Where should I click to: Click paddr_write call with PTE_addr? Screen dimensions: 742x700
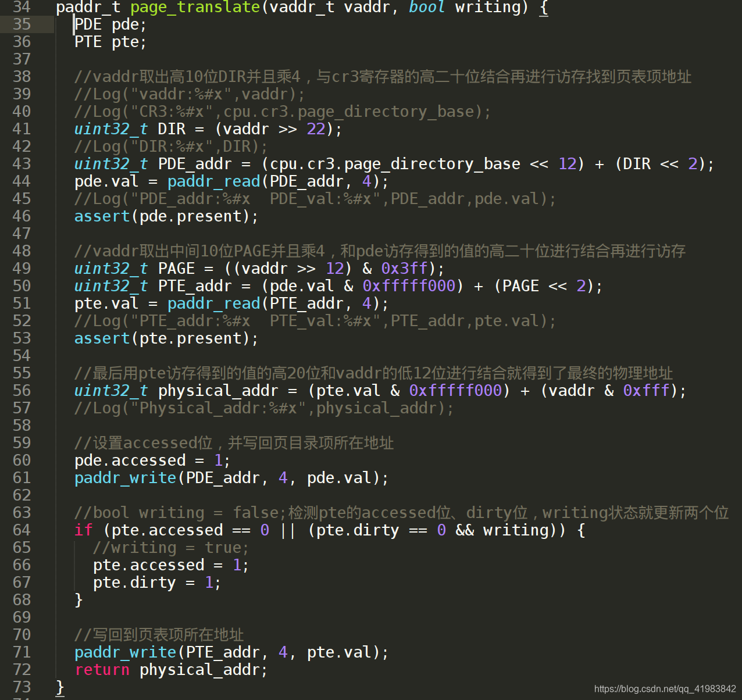[231, 652]
